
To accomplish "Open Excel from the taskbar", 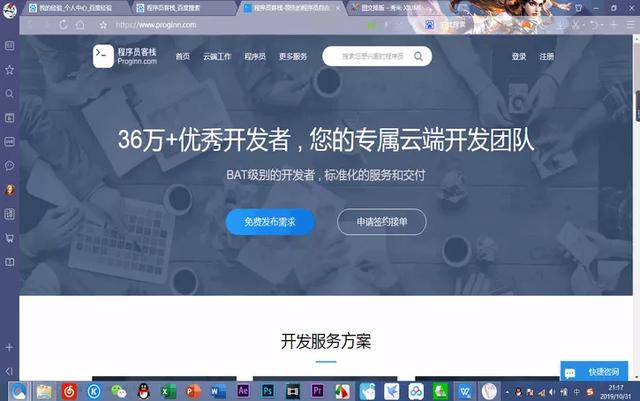I will [x=169, y=390].
